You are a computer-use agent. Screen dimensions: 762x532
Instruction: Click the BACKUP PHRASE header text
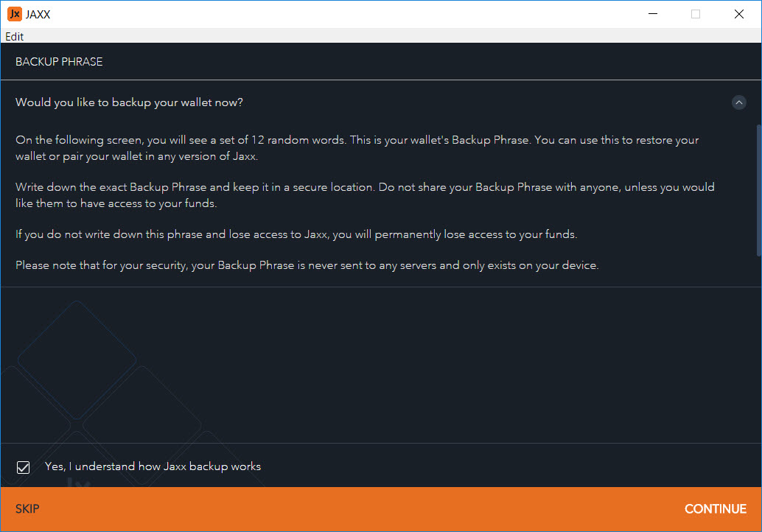pos(59,62)
